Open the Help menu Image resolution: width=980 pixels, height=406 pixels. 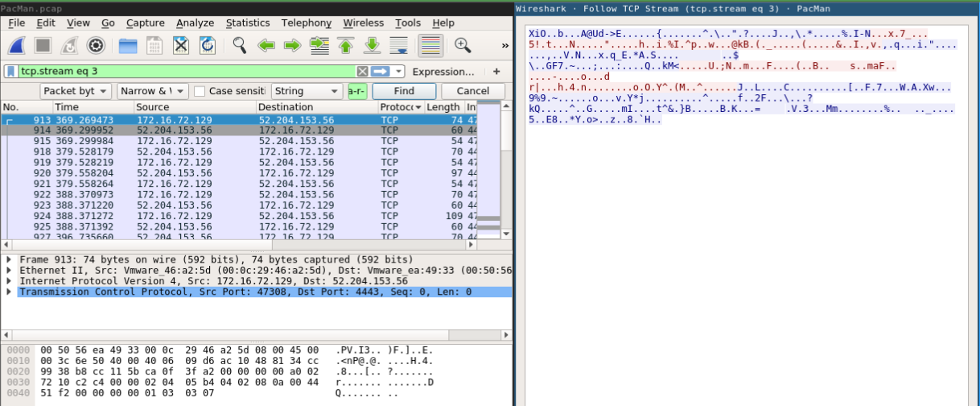(443, 23)
